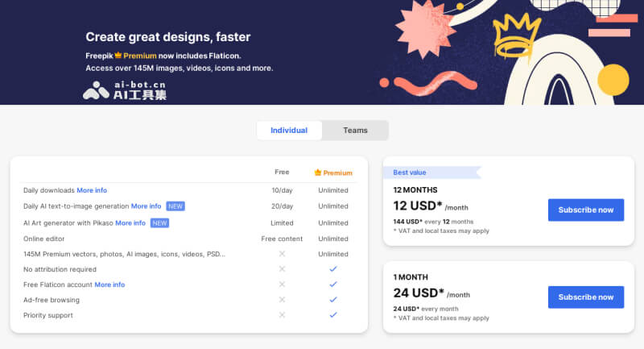Click the Free column X for Ad-free browsing
The image size is (644, 349).
(x=282, y=300)
